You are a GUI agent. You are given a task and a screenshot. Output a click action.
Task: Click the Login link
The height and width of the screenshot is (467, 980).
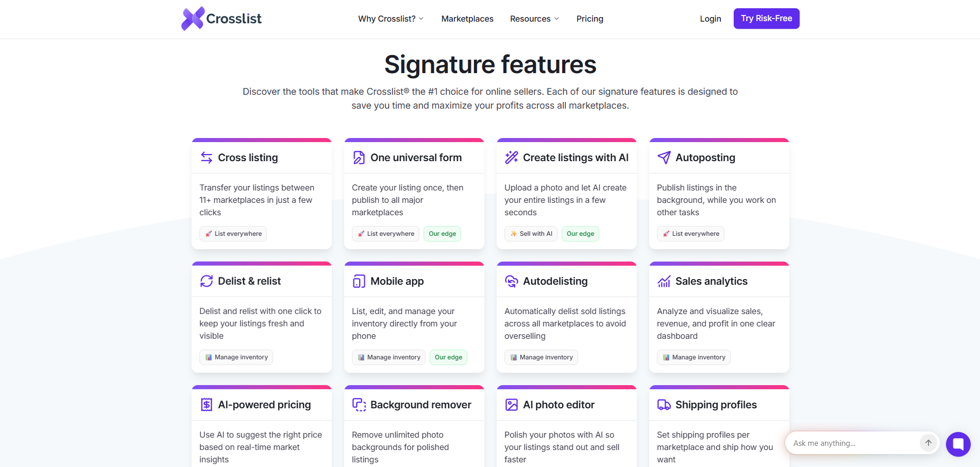711,19
